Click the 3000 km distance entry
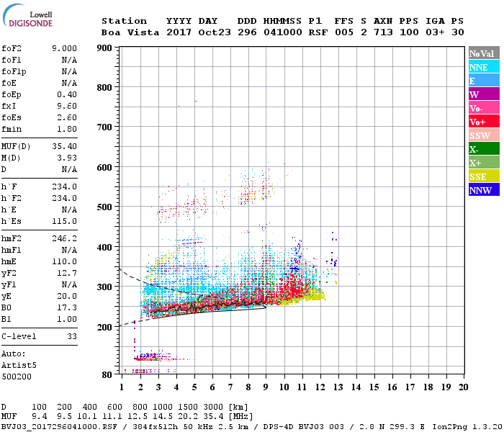 (x=213, y=408)
